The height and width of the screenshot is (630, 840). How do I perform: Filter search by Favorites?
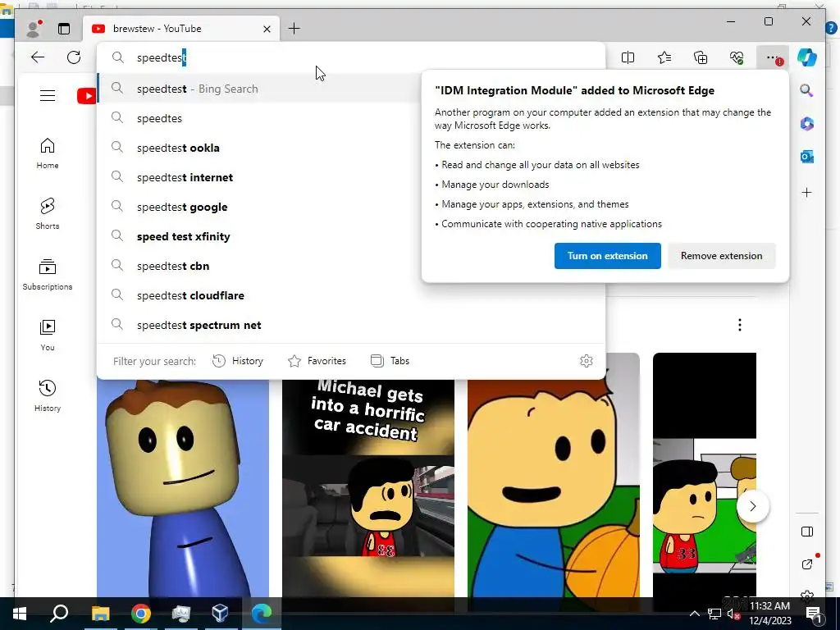click(x=317, y=361)
